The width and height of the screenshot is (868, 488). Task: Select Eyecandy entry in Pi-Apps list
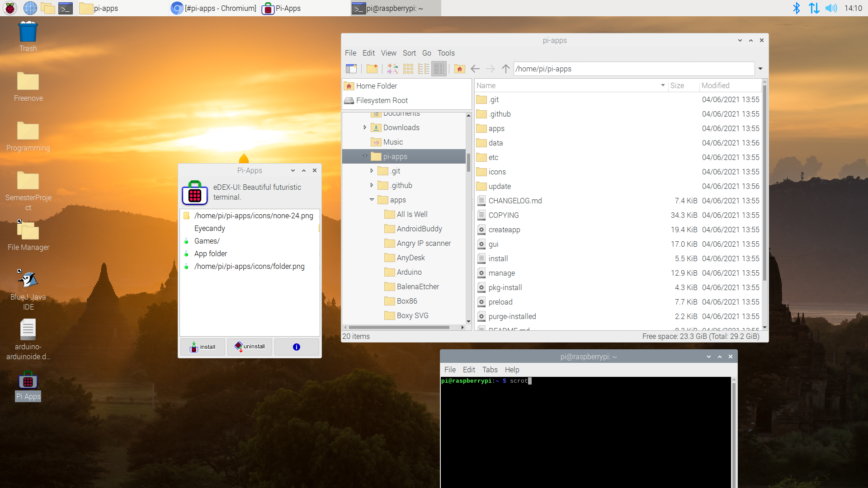pyautogui.click(x=250, y=228)
